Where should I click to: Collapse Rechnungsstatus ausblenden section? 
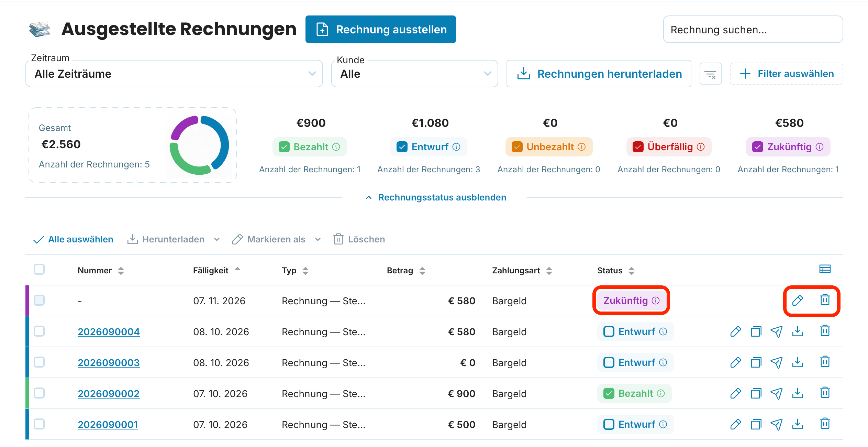coord(436,198)
